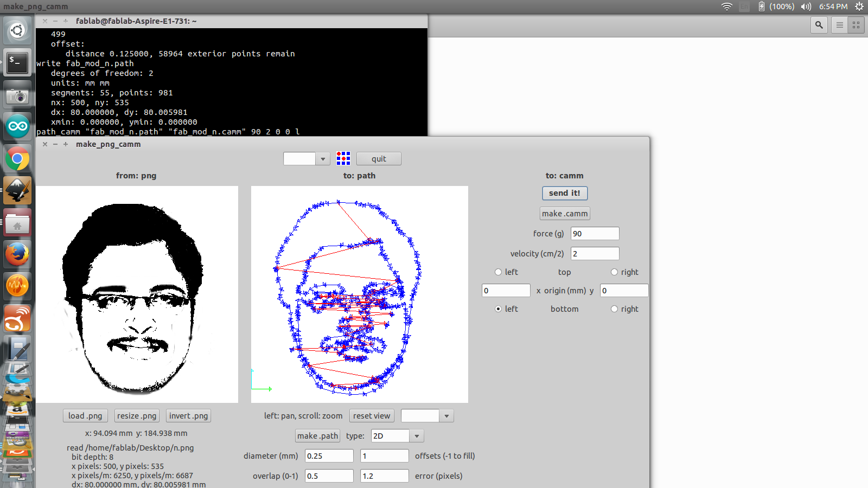Select the top left origin radio button
Viewport: 868px width, 488px height.
[498, 272]
